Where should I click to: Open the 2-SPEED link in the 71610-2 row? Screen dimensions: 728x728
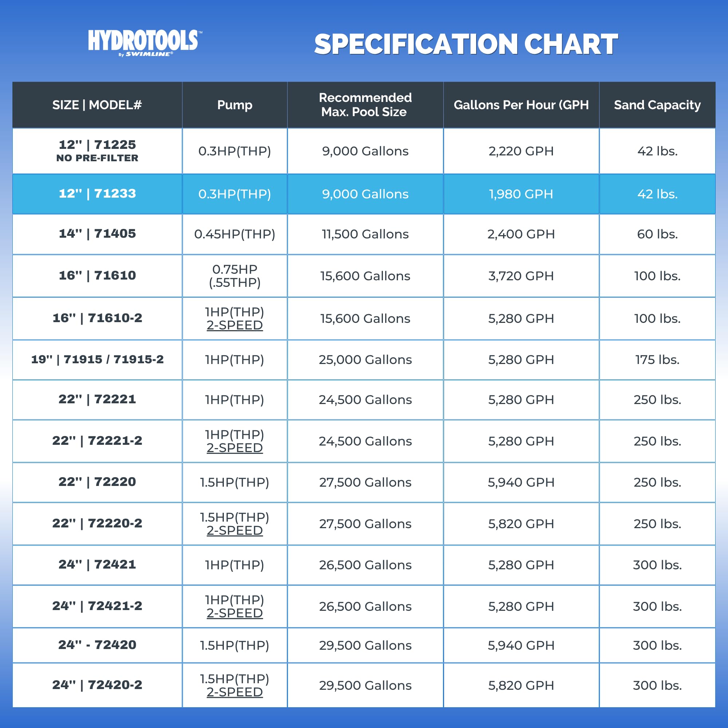234,325
